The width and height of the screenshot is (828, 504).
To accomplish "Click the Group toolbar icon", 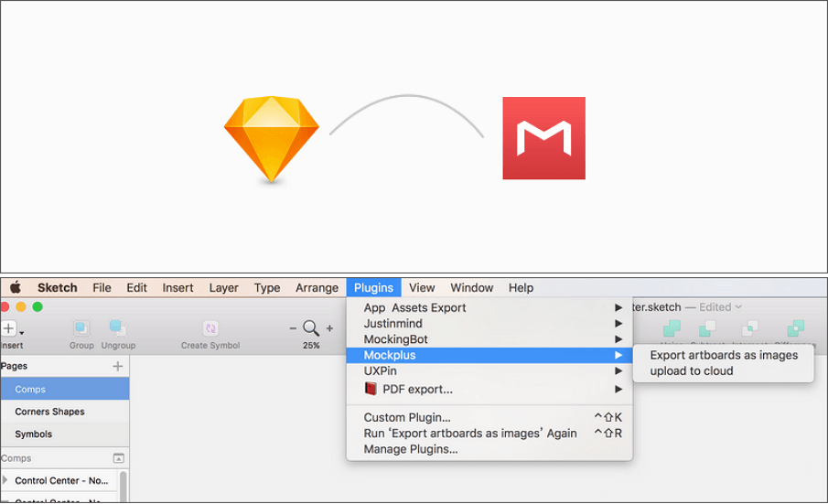I will coord(81,328).
